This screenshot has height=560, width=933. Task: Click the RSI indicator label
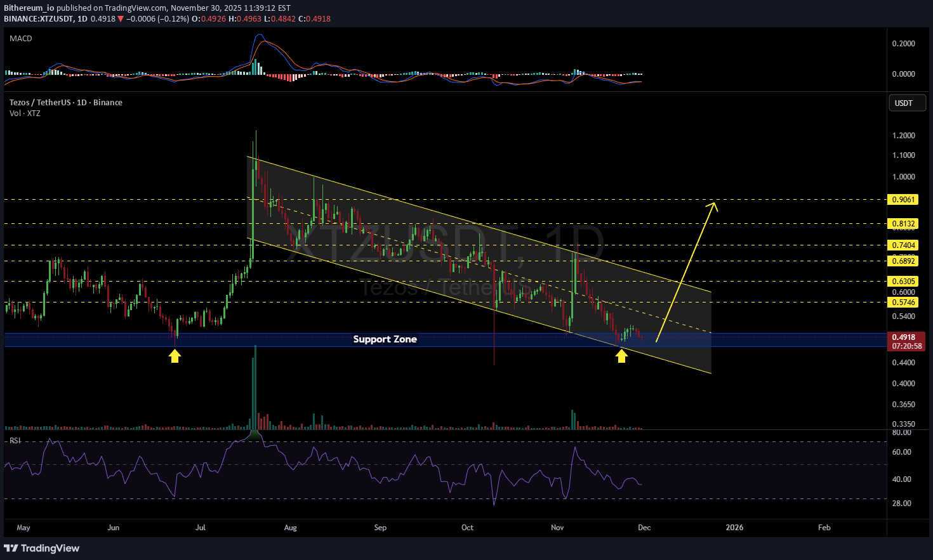[x=14, y=439]
